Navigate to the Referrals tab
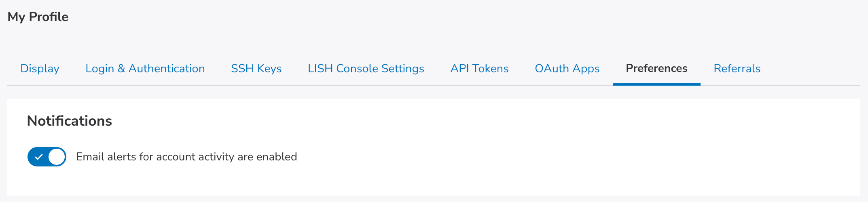868x202 pixels. point(737,69)
